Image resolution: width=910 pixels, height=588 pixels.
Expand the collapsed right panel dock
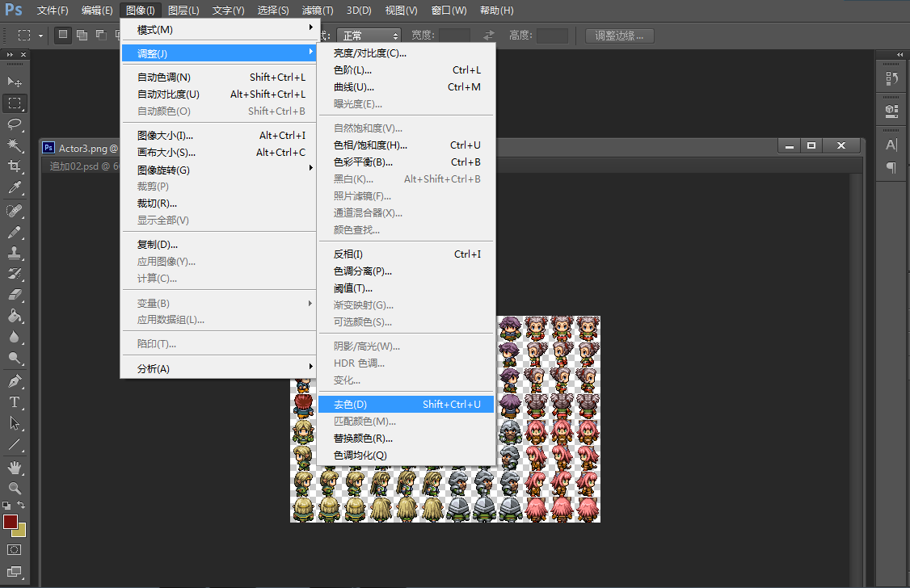899,54
